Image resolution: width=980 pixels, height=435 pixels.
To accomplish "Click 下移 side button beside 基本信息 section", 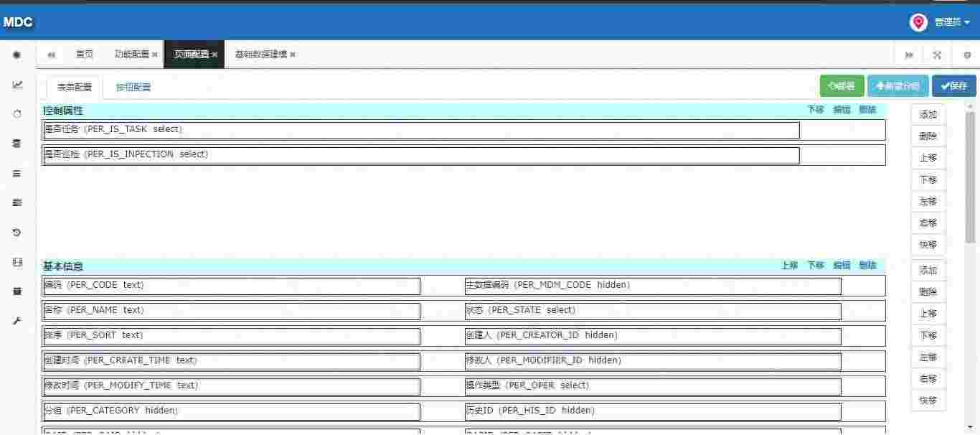I will click(928, 335).
